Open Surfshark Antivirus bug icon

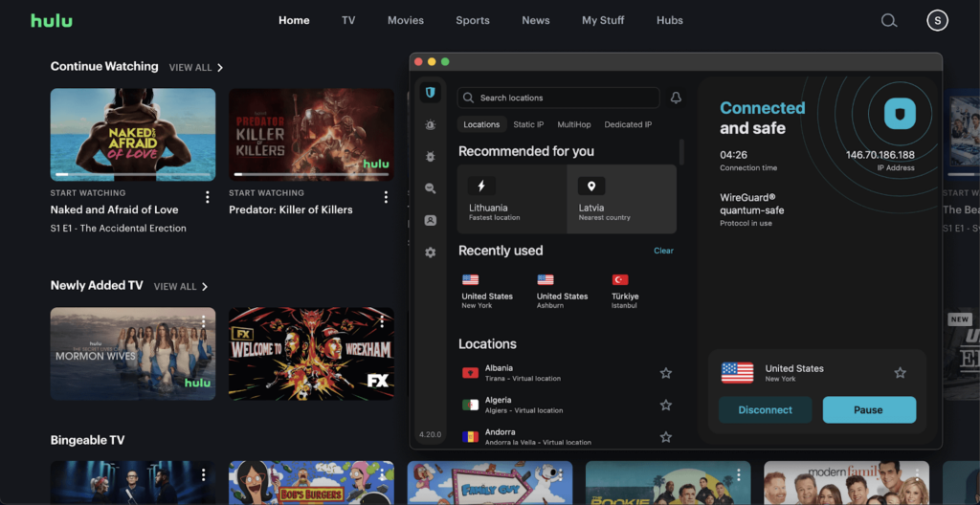point(430,157)
